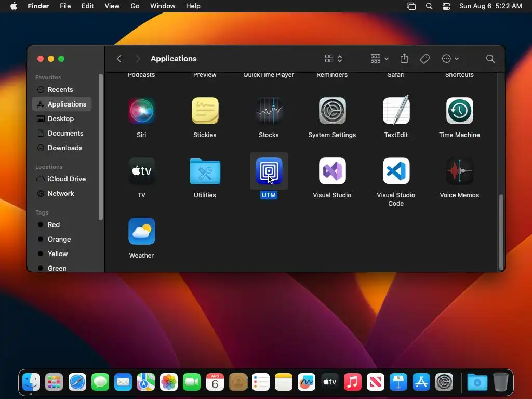Open the Action ellipsis dropdown menu
Image resolution: width=532 pixels, height=399 pixels.
click(x=450, y=59)
